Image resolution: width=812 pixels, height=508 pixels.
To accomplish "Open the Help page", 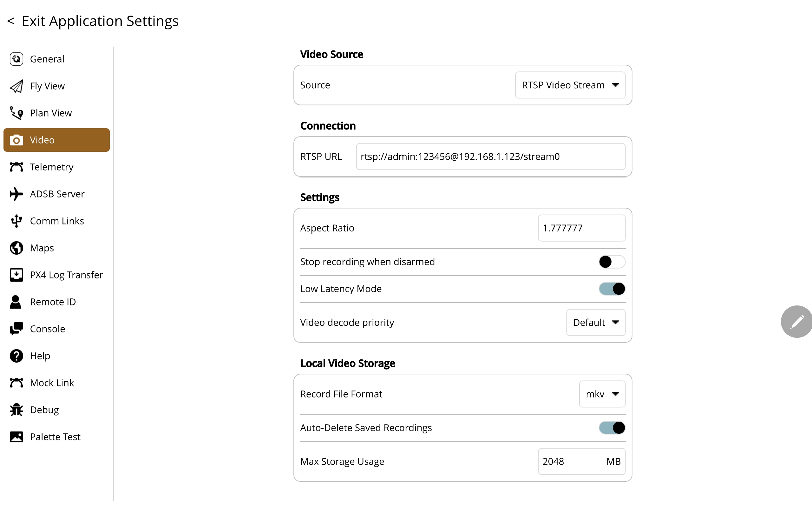I will point(56,356).
